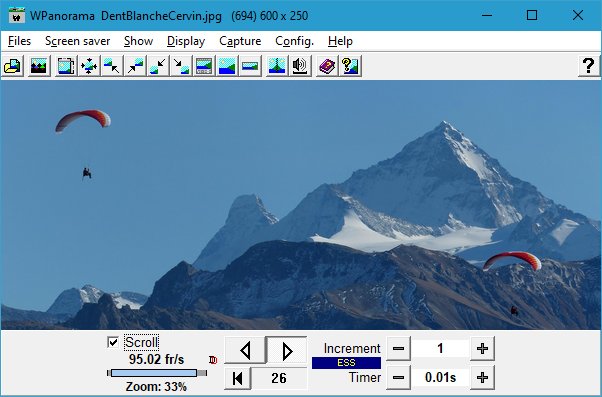Uncheck the Scroll checkbox
The width and height of the screenshot is (602, 397).
(x=113, y=342)
